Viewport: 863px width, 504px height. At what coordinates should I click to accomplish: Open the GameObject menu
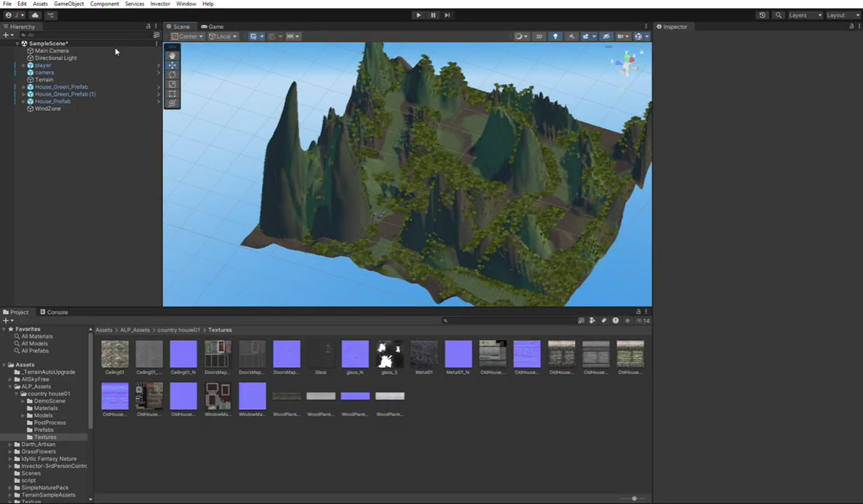[x=69, y=4]
